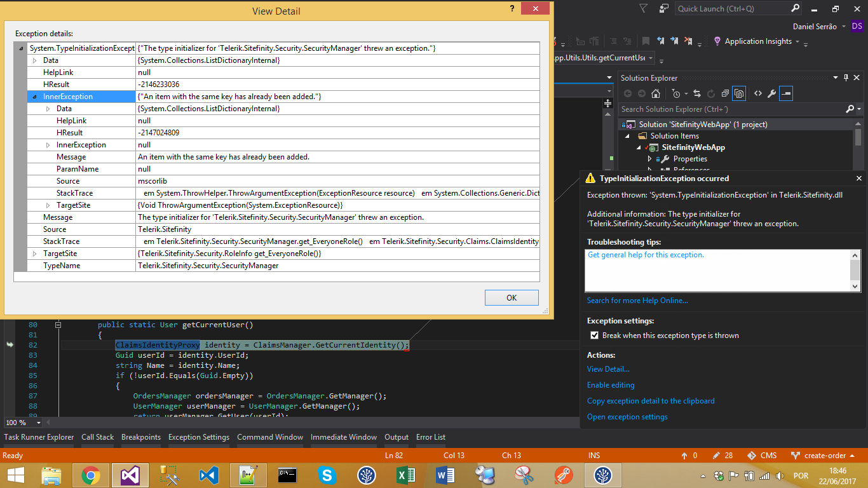Click Sync with Active Document icon
Viewport: 868px width, 488px height.
pyautogui.click(x=697, y=93)
